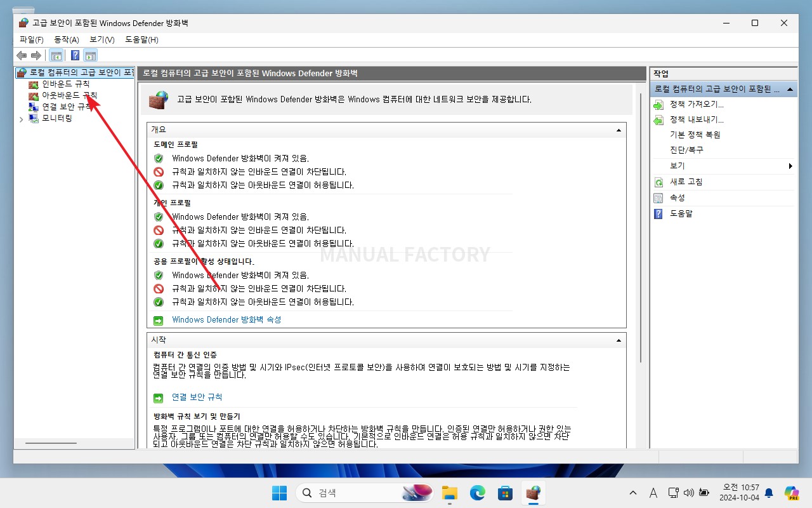Click the 도메인 프로필 heading
Screen dimensions: 812x508
coord(176,145)
